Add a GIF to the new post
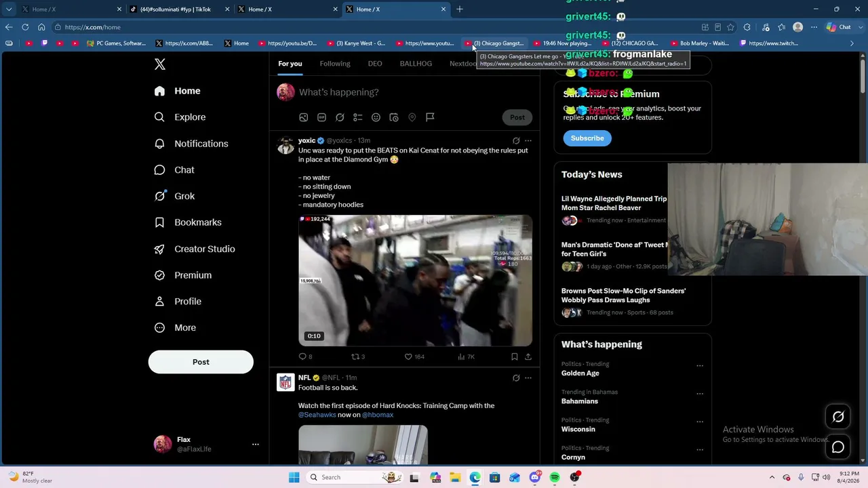 pyautogui.click(x=321, y=117)
